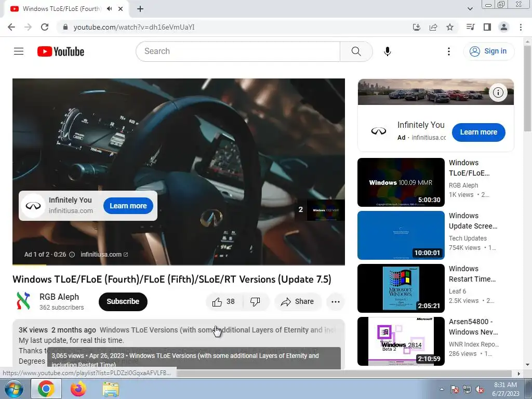This screenshot has width=532, height=399.
Task: Open Windows Explorer from taskbar
Action: (111, 390)
